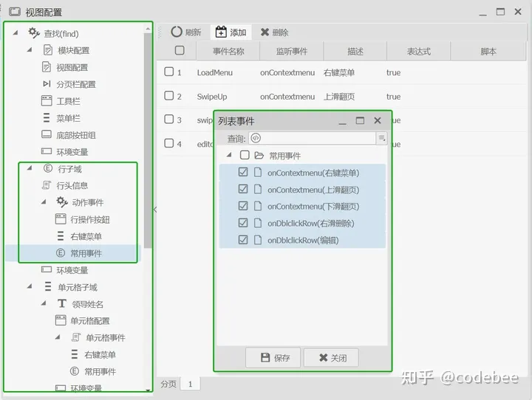
Task: Collapse the 行子域 tree node
Action: [30, 168]
